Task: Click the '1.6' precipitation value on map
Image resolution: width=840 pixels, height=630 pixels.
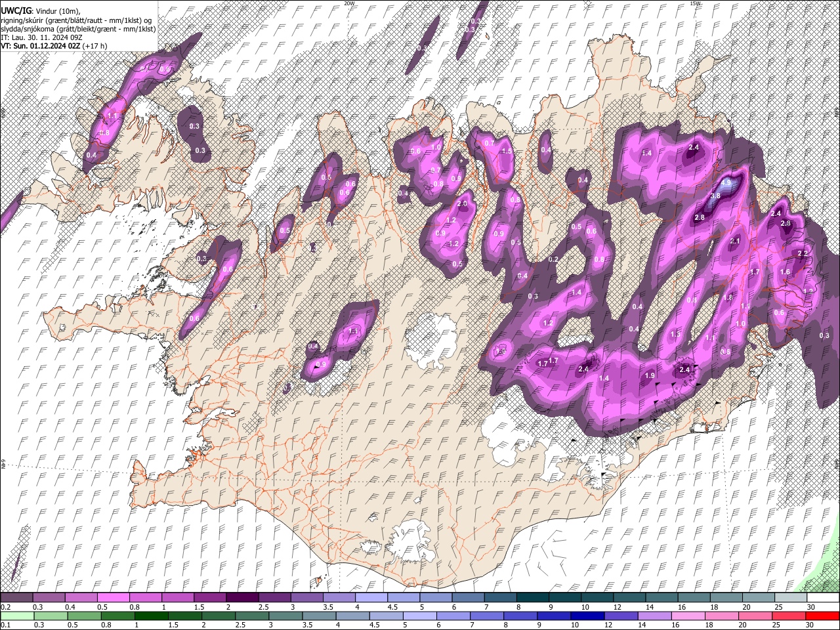Action: pyautogui.click(x=785, y=272)
